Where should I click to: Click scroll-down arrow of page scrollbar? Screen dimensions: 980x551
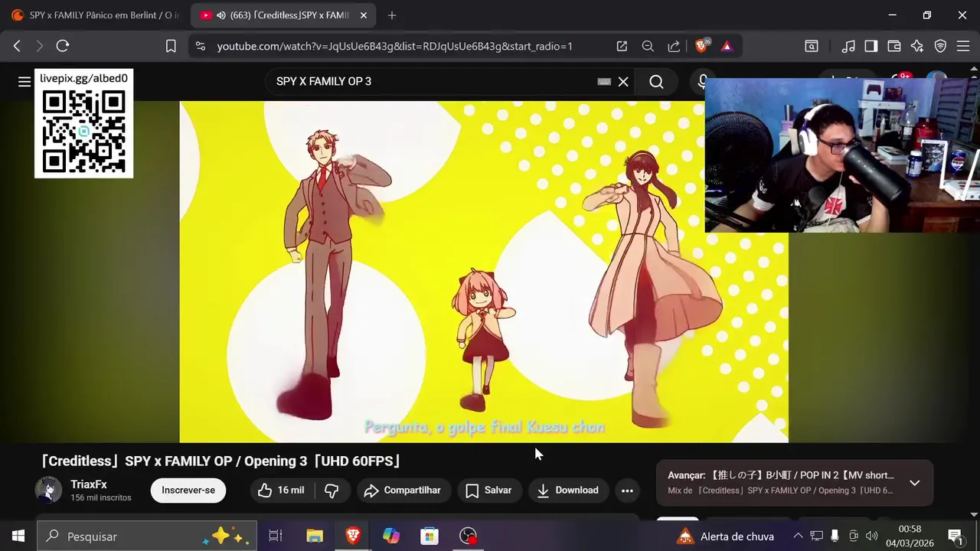click(974, 515)
